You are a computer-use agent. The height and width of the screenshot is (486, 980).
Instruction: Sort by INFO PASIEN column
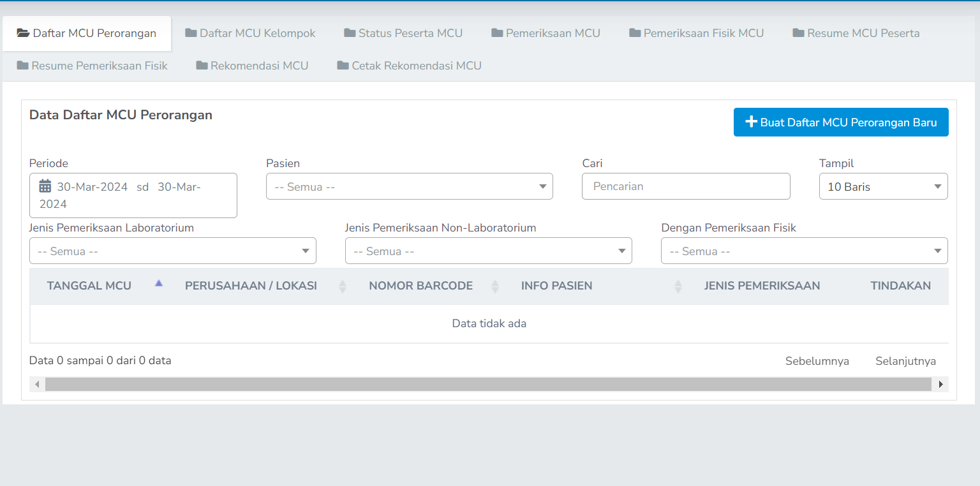595,286
